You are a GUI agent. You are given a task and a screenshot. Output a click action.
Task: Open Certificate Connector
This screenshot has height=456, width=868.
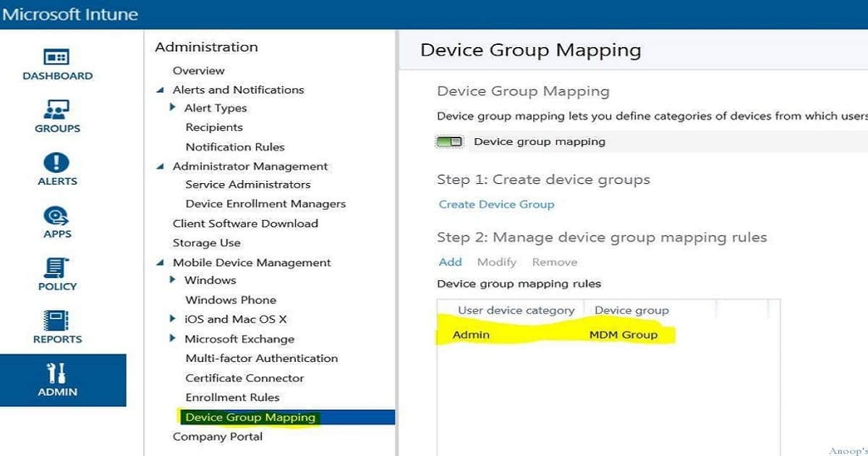coord(244,378)
